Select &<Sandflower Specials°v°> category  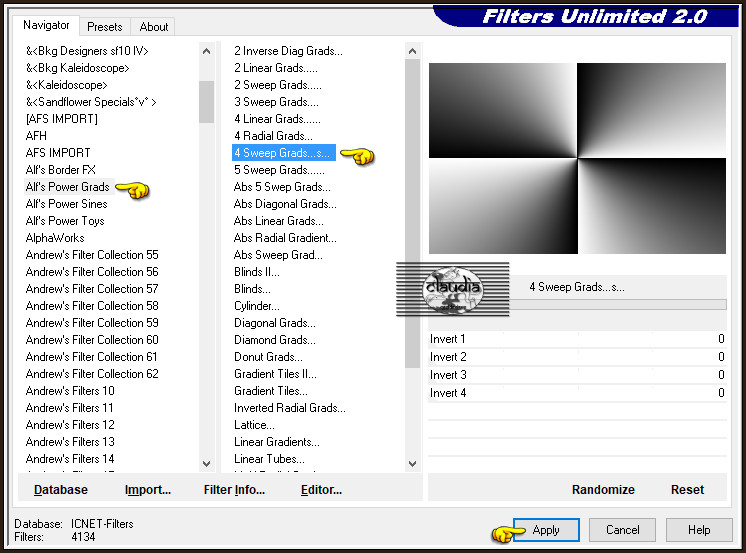91,102
